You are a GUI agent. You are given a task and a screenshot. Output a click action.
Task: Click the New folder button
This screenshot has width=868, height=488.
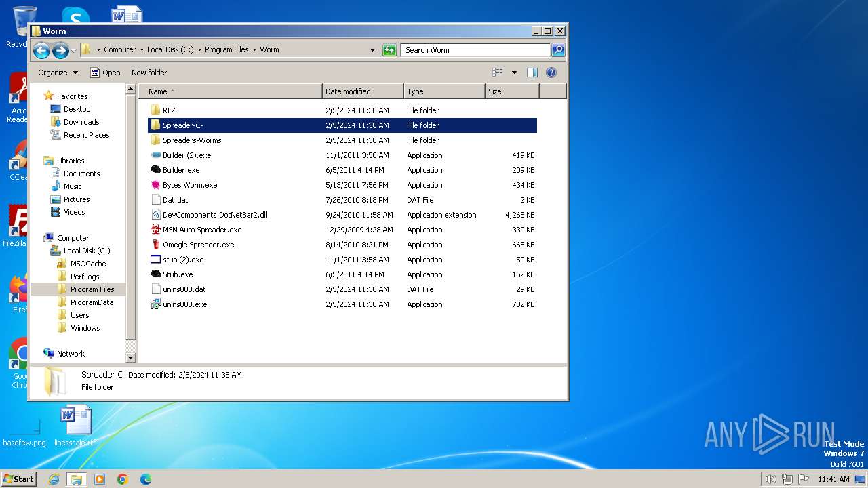click(x=149, y=73)
